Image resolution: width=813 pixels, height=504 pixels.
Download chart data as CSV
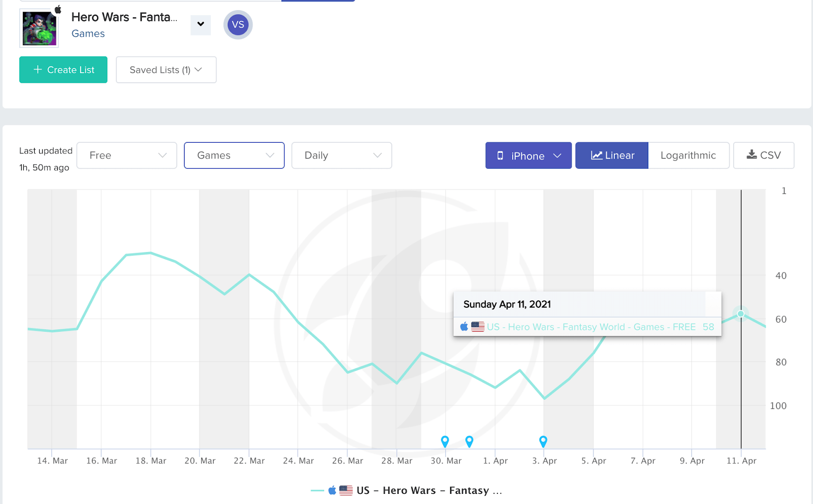point(764,155)
